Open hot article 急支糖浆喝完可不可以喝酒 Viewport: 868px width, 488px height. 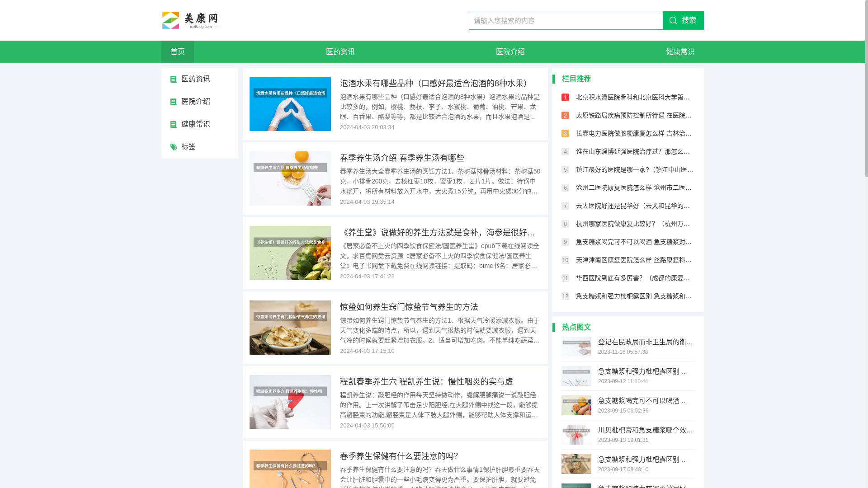[643, 401]
